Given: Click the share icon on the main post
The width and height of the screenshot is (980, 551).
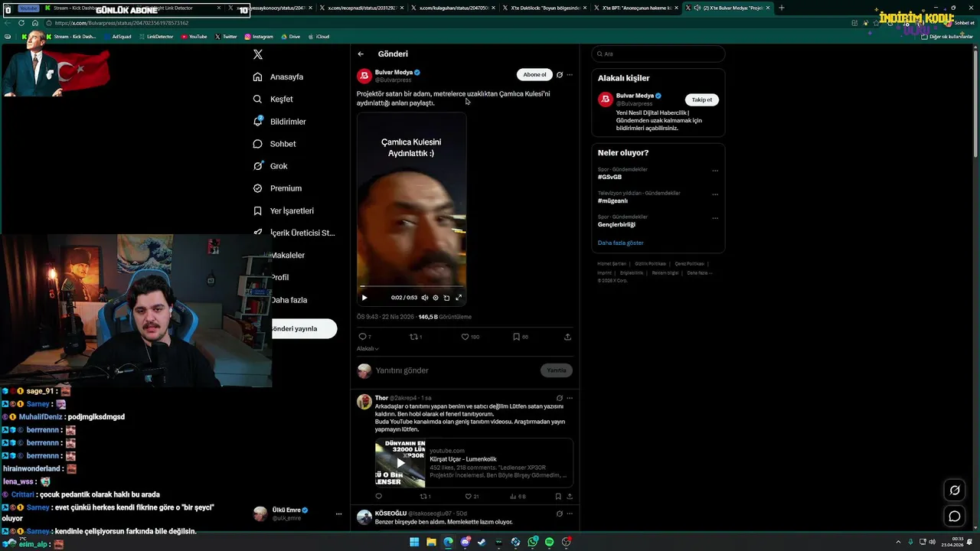Looking at the screenshot, I should click(567, 337).
